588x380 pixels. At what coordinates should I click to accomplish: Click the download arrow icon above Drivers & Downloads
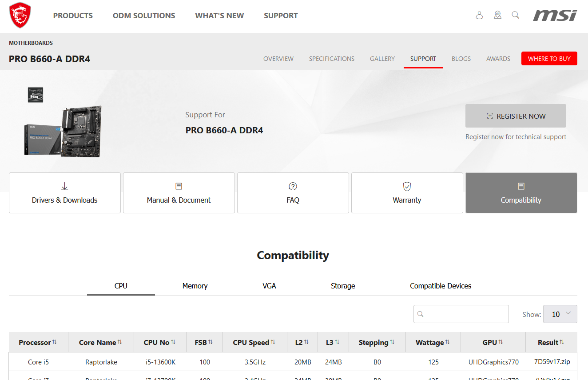tap(65, 186)
